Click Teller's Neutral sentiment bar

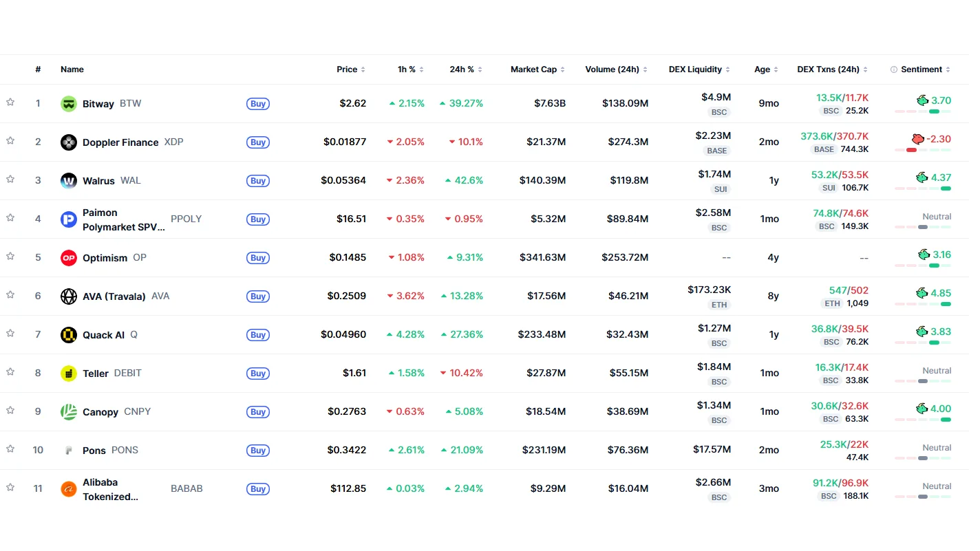(923, 381)
